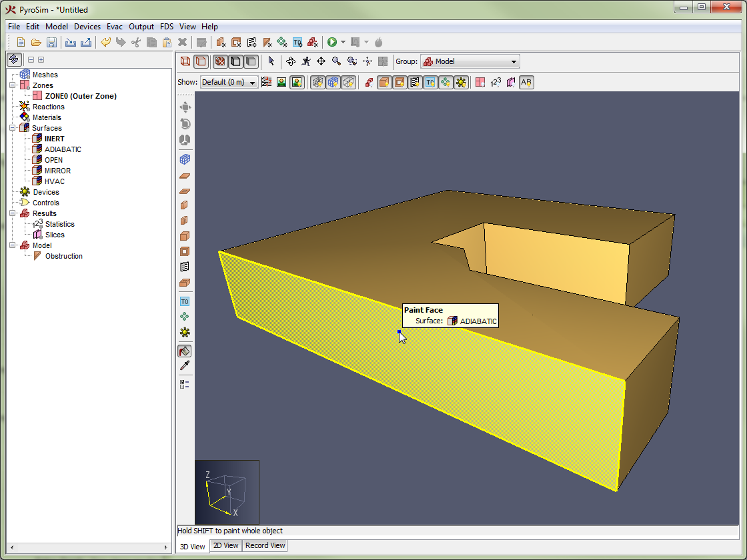
Task: Toggle show devices sun button
Action: click(x=461, y=83)
